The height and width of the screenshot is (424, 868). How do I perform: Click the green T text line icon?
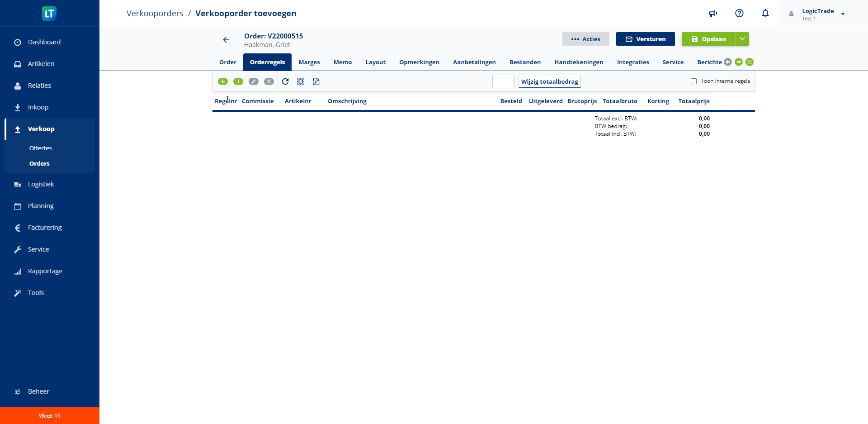coord(238,81)
